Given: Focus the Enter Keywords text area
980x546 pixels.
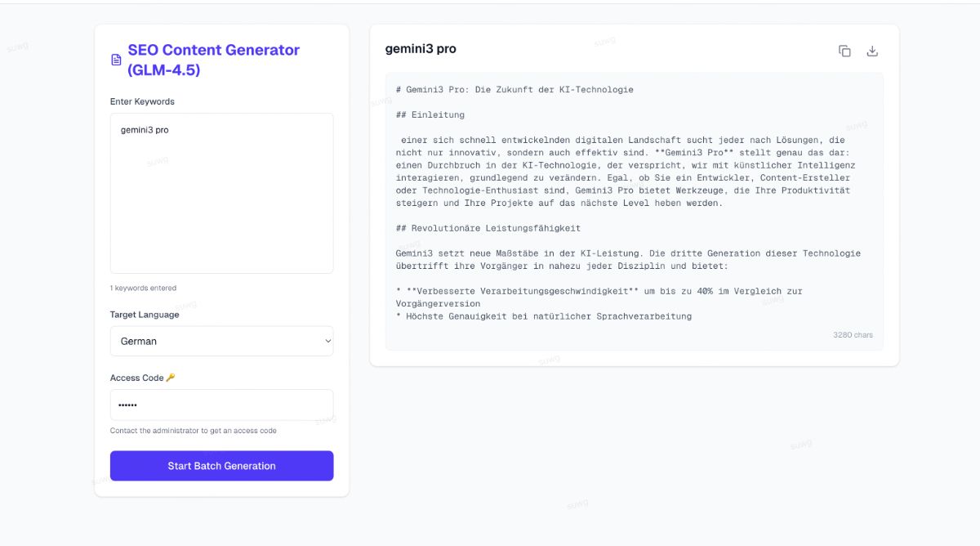Looking at the screenshot, I should (x=221, y=192).
